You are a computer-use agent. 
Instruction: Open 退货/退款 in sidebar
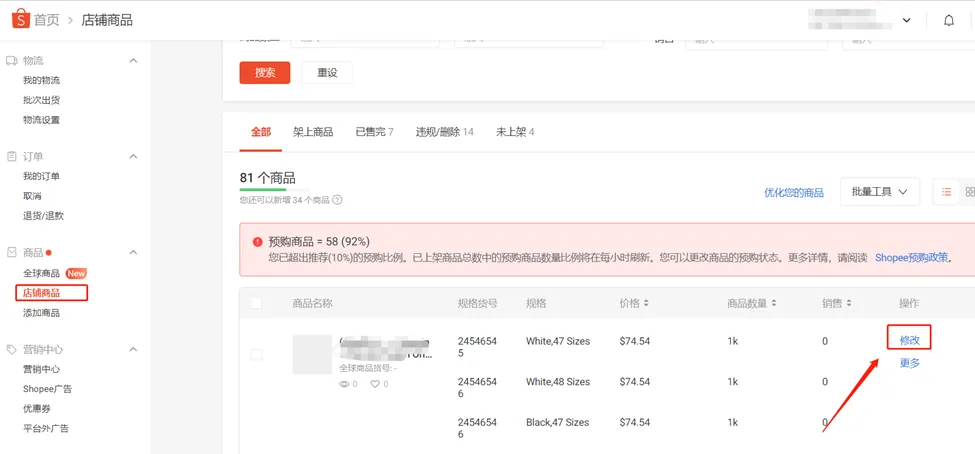coord(44,216)
